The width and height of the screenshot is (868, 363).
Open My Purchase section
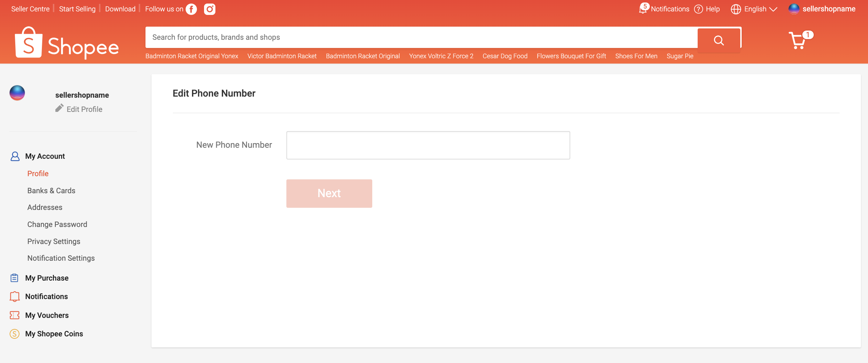coord(47,278)
